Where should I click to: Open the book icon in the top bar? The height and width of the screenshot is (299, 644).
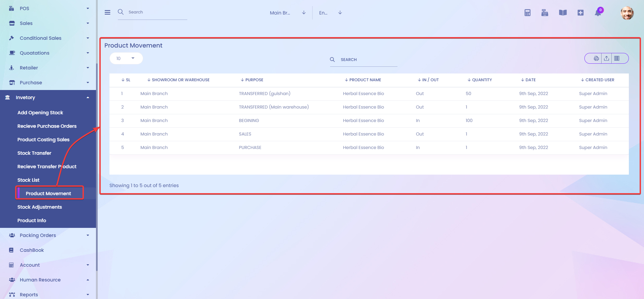(563, 13)
